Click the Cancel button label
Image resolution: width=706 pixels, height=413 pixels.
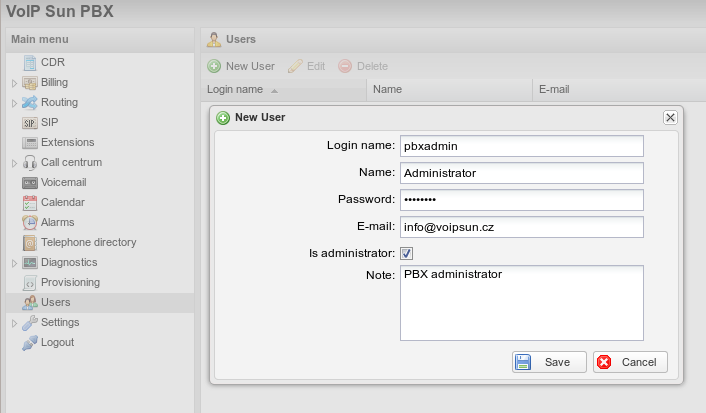point(639,362)
